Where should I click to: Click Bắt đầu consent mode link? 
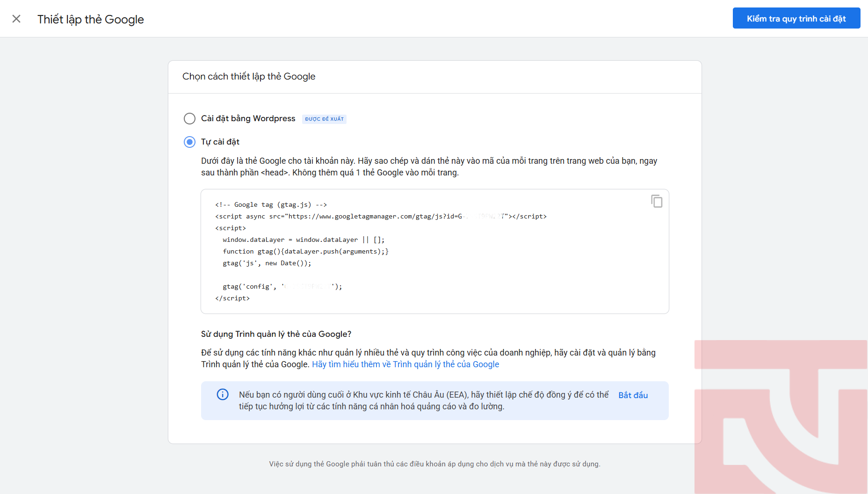(x=633, y=395)
